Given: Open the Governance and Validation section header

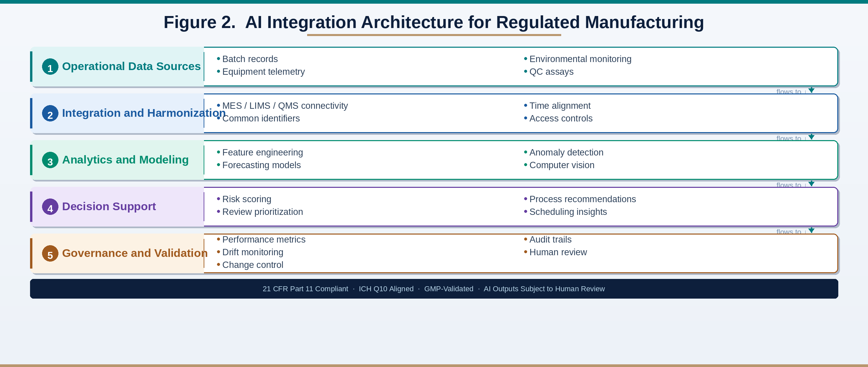Looking at the screenshot, I should [135, 254].
